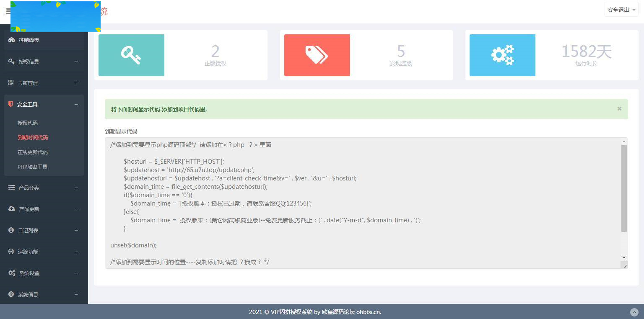
Task: Click the cloud icon beside 产品更新
Action: click(x=11, y=209)
